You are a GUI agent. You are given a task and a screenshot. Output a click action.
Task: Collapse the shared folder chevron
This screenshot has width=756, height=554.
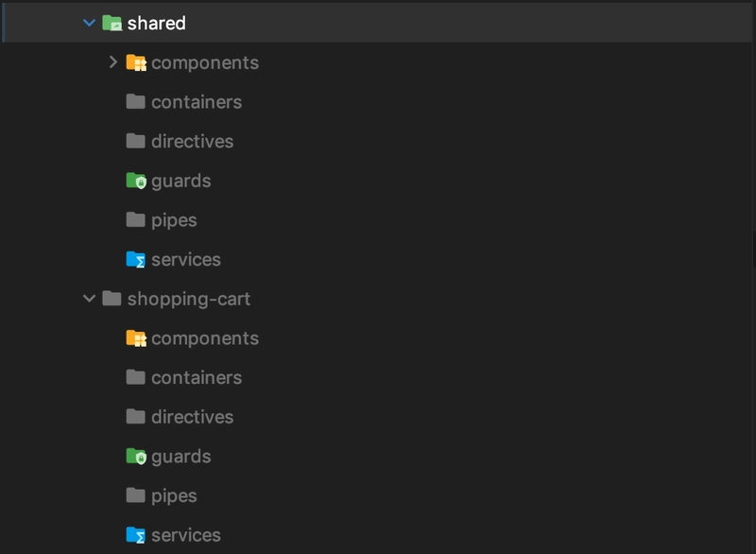(x=89, y=23)
